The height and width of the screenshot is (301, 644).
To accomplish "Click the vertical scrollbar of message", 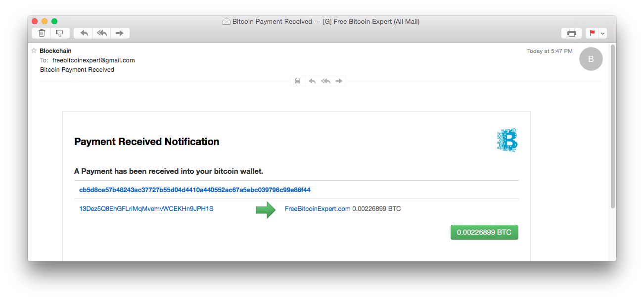I will click(x=613, y=126).
